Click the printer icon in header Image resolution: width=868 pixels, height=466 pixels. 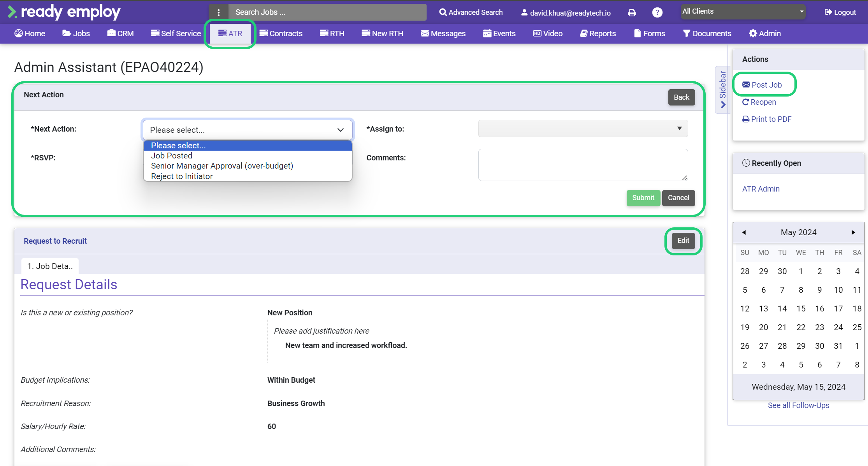pos(632,12)
